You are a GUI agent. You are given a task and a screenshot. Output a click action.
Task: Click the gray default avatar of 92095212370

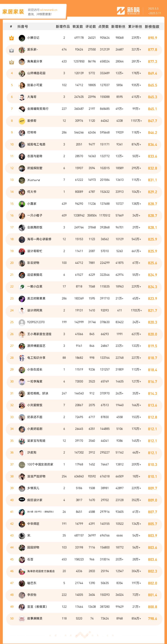(x=22, y=322)
